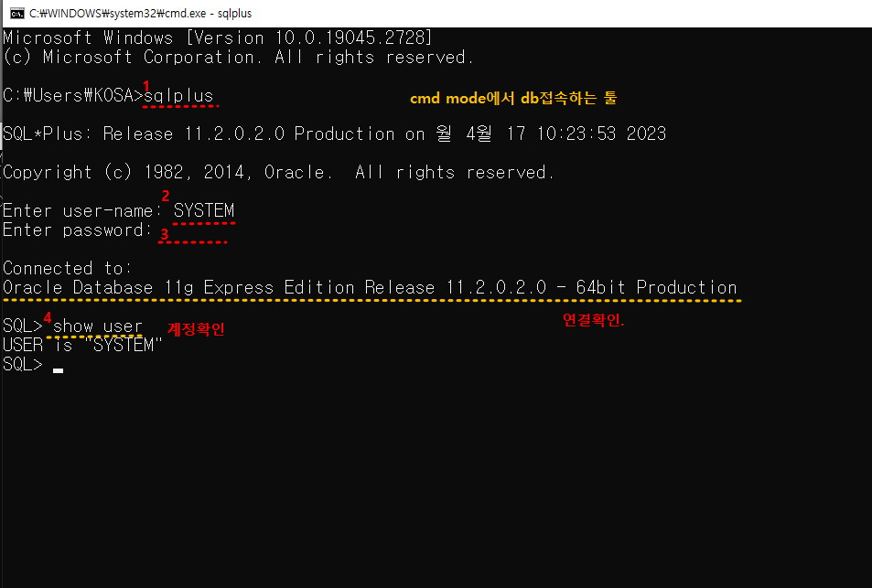Select the 'Microsoft Windows [Version 10.0.19045.2728]' line
Viewport: 872px width, 588px height.
click(x=218, y=37)
